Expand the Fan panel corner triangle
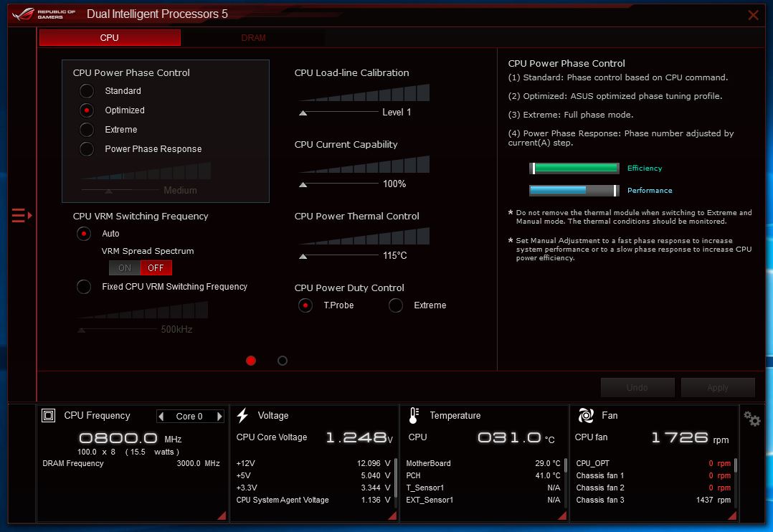Image resolution: width=773 pixels, height=532 pixels. coord(732,516)
